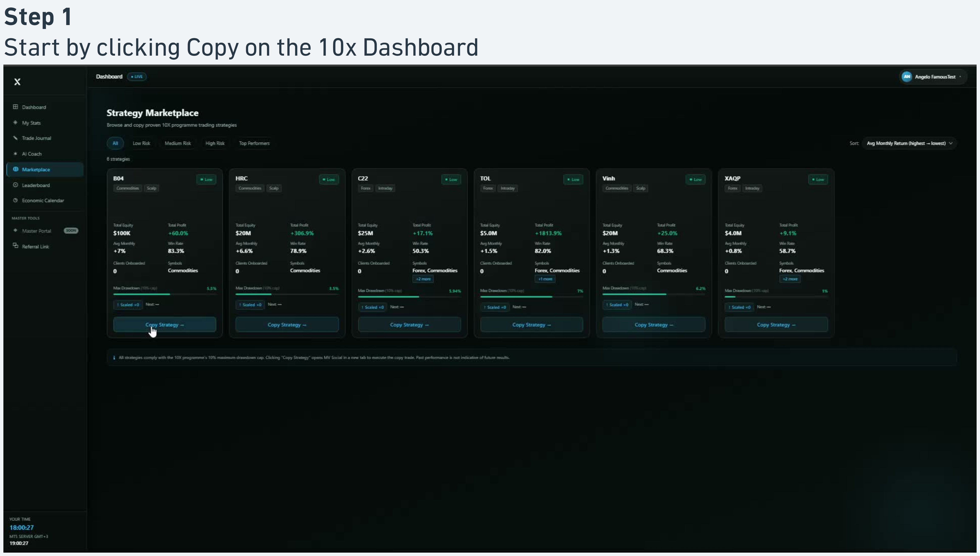This screenshot has width=980, height=556.
Task: Open AI Coach from sidebar
Action: (x=45, y=154)
